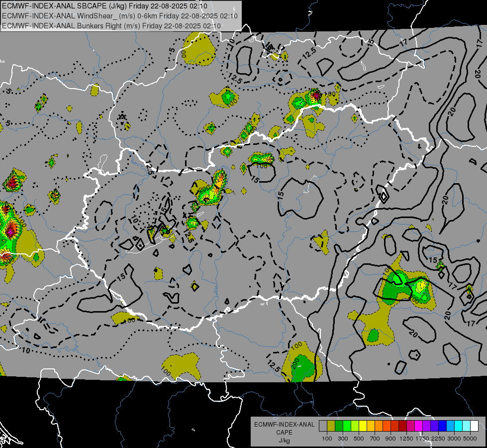This screenshot has height=448, width=487.
Task: Select the orange-red legend swatch
Action: [x=387, y=426]
